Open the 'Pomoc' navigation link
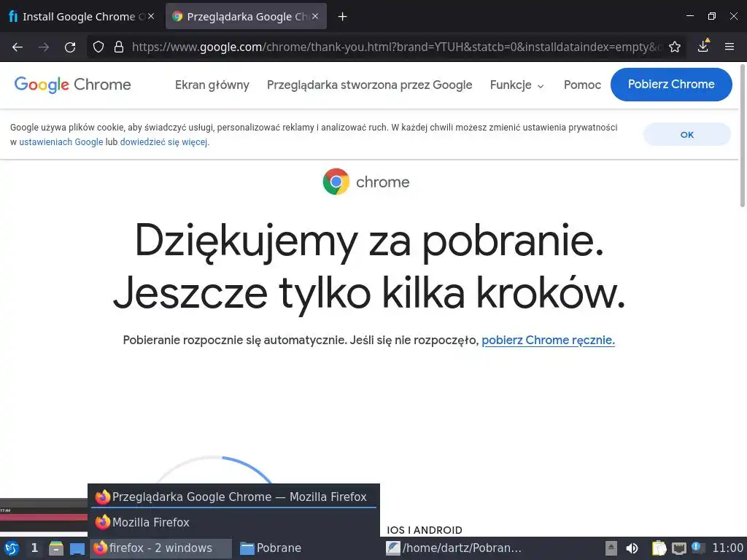The image size is (747, 560). [x=582, y=85]
